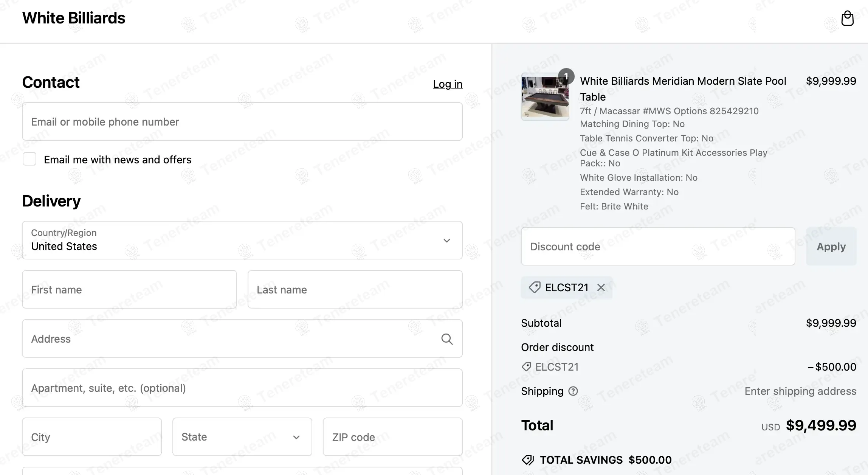Screen dimensions: 868x475
Task: Click the address search magnifier icon
Action: (x=447, y=339)
